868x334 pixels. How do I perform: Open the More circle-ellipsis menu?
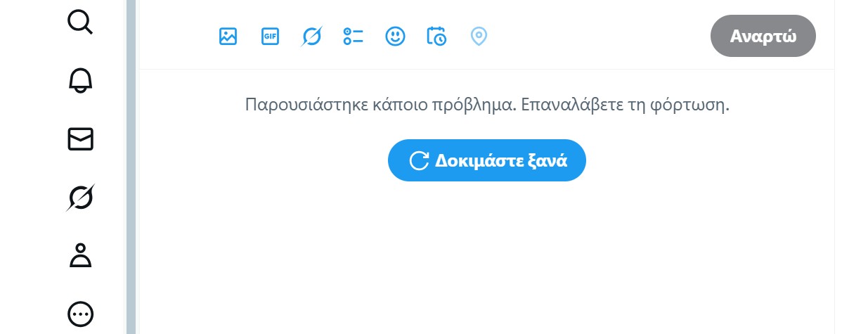[80, 314]
